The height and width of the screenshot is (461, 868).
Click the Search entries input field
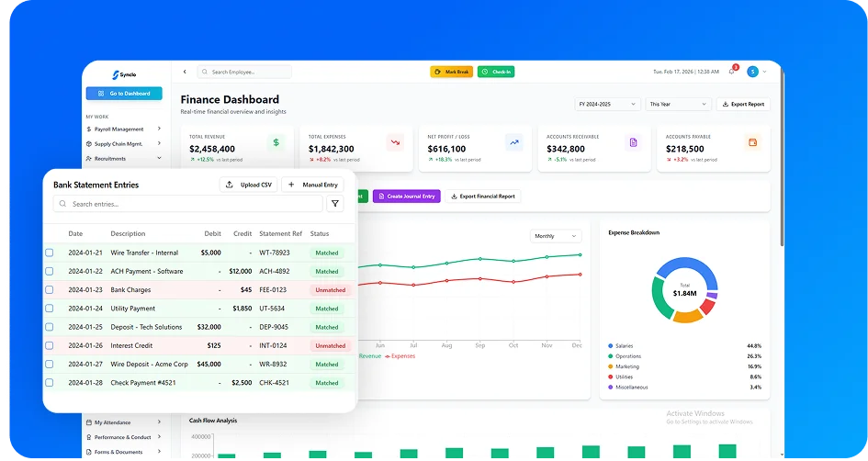point(188,204)
